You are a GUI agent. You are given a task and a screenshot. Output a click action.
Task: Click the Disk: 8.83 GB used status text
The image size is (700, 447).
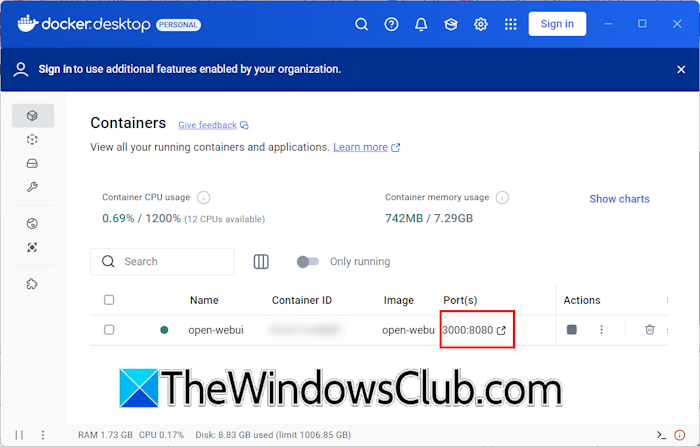pos(273,435)
